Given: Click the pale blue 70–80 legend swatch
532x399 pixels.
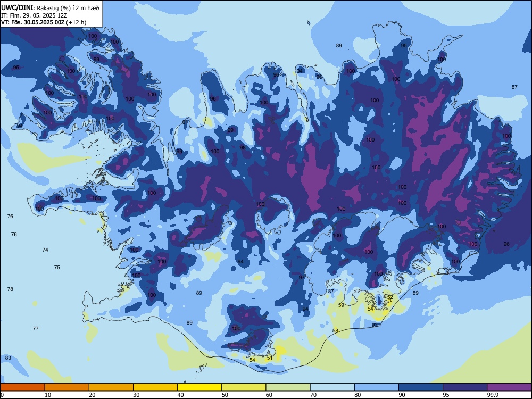Looking at the screenshot, I should 332,387.
